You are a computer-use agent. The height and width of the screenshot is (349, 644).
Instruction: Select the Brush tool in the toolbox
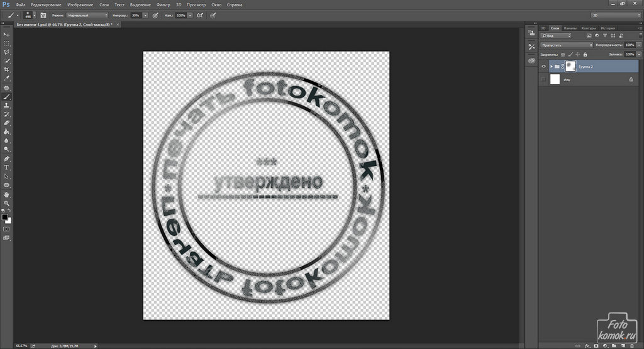click(6, 97)
